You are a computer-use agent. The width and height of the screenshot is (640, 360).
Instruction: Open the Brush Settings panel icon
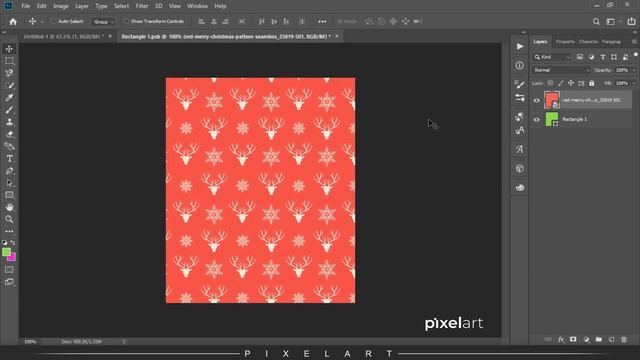click(520, 84)
